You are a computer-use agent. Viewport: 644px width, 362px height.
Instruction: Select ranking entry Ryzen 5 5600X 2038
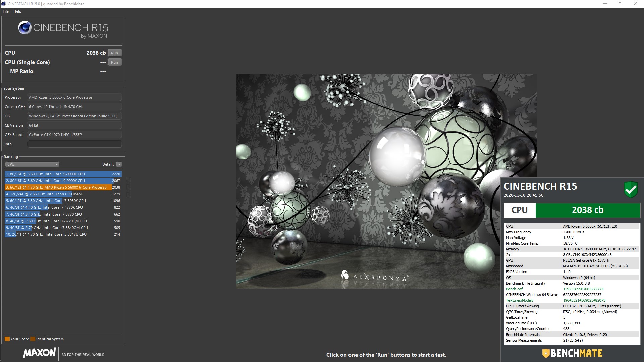(63, 187)
